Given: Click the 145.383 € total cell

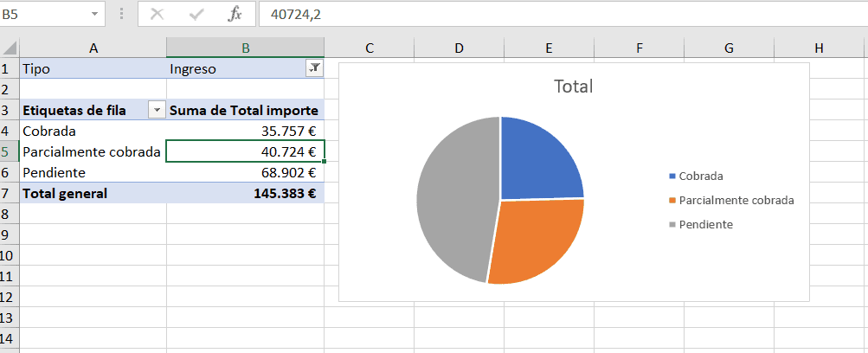Looking at the screenshot, I should 245,193.
